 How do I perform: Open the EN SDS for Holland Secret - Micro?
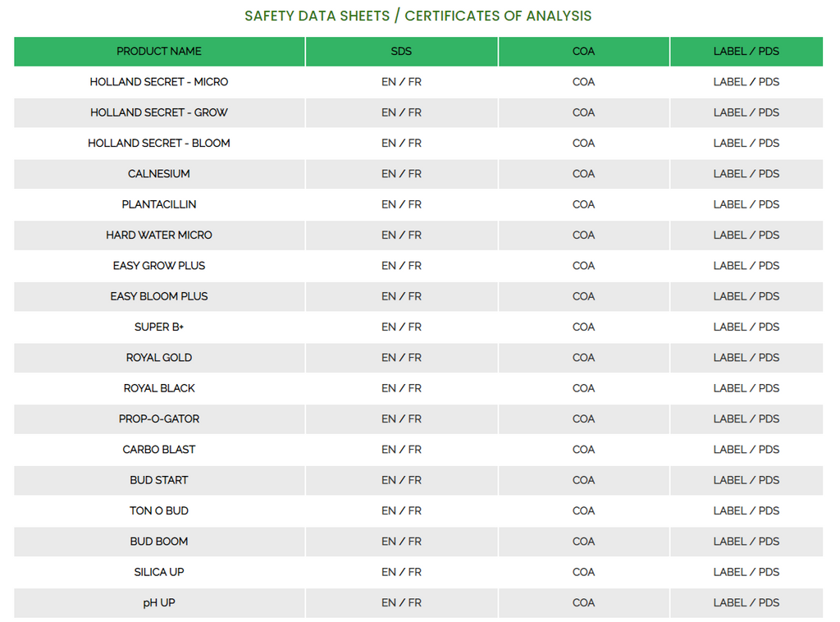click(388, 82)
